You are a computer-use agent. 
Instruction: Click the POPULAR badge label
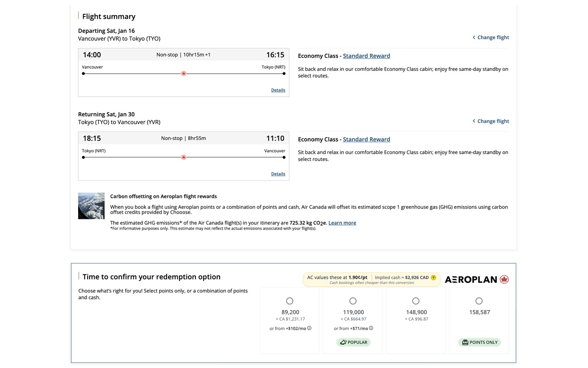pyautogui.click(x=357, y=342)
